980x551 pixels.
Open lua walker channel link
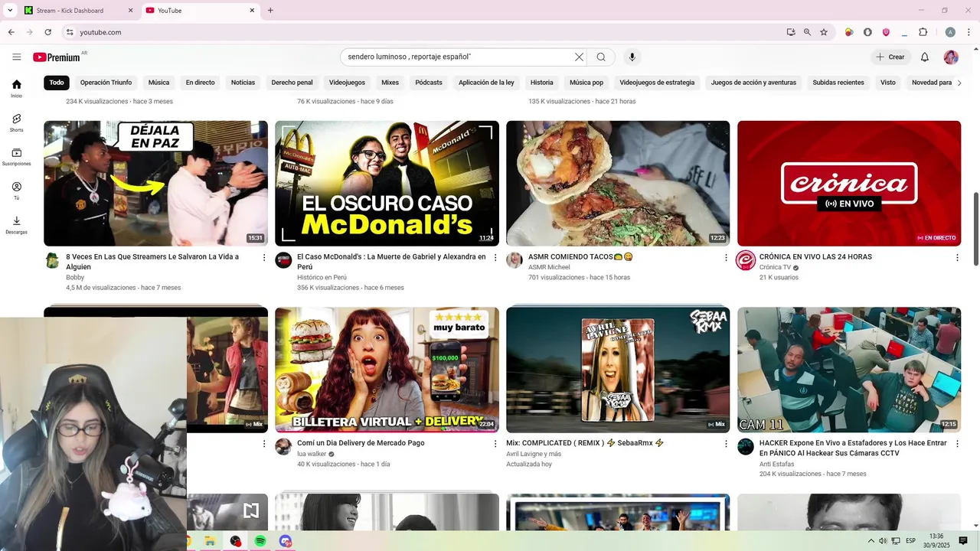click(x=312, y=454)
